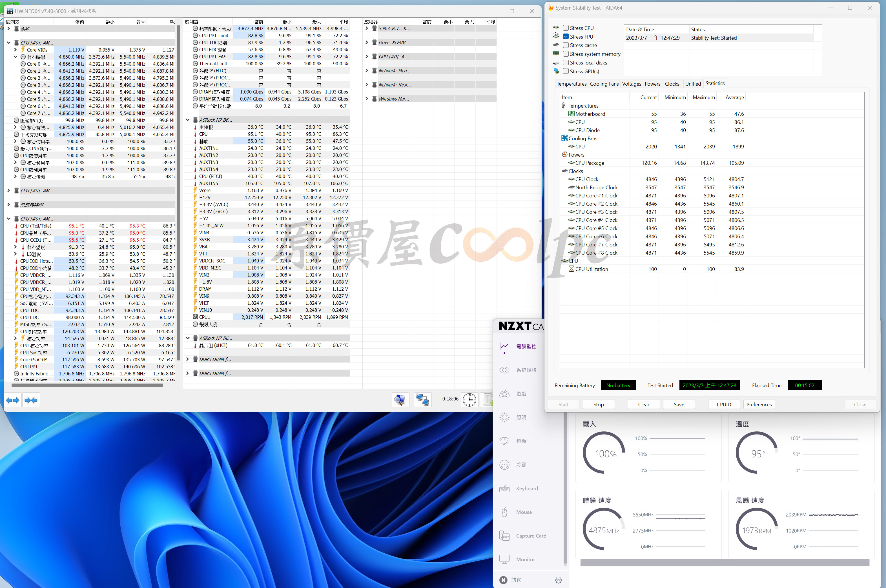The width and height of the screenshot is (886, 588).
Task: Click NZXT CAM sidebar vertical scrollbar
Action: tap(566, 489)
